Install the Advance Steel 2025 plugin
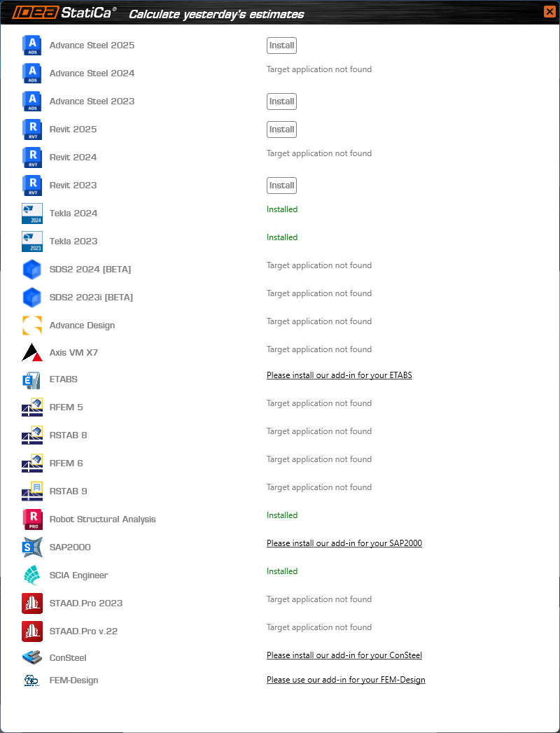Viewport: 560px width, 733px height. coord(281,46)
